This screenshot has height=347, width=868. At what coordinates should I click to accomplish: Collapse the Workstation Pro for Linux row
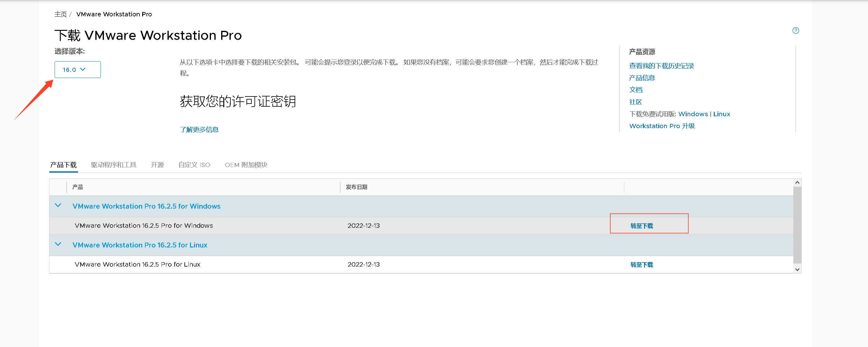pyautogui.click(x=58, y=244)
